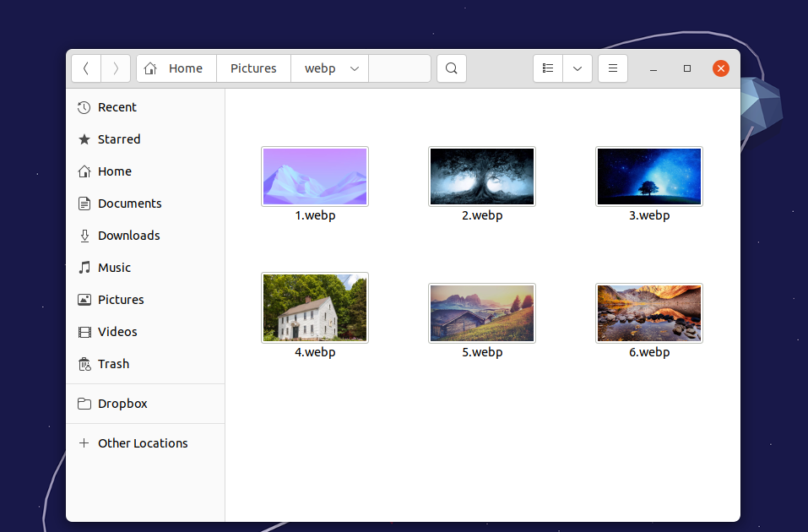Click the 6.webp file name
Viewport: 808px width, 532px height.
pyautogui.click(x=649, y=353)
